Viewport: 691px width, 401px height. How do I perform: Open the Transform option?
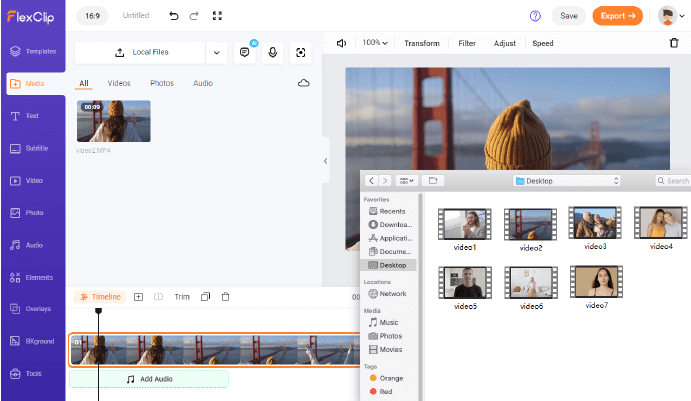tap(422, 43)
